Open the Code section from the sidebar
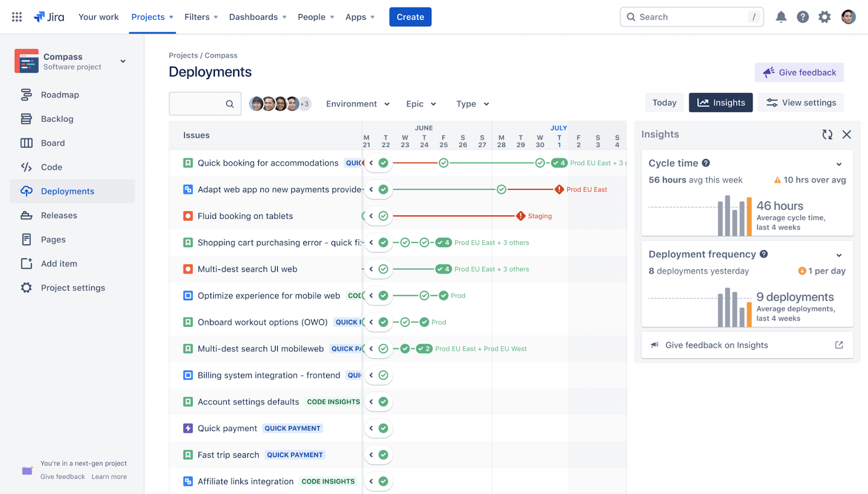Screen dimensions: 868x494 point(52,167)
